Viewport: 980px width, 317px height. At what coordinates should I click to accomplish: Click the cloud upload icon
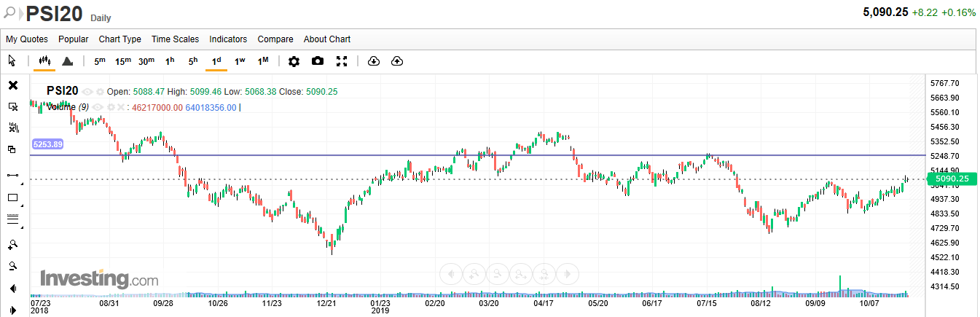[397, 61]
